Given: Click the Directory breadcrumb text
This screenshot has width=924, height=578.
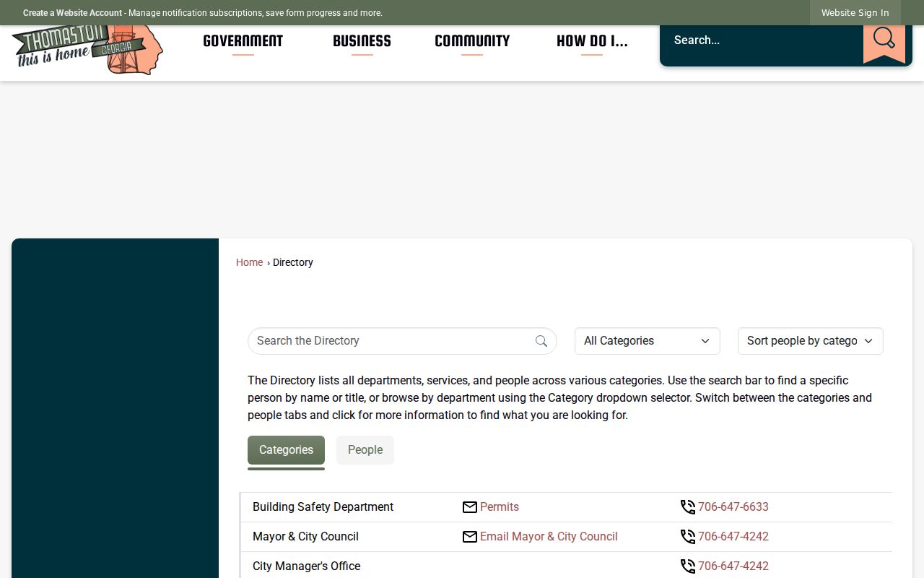Looking at the screenshot, I should coord(293,262).
